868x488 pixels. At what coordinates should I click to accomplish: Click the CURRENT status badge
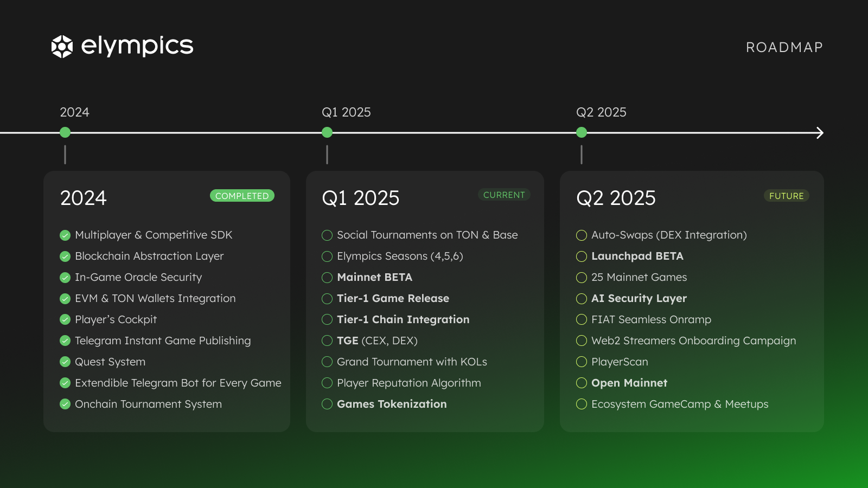click(504, 195)
